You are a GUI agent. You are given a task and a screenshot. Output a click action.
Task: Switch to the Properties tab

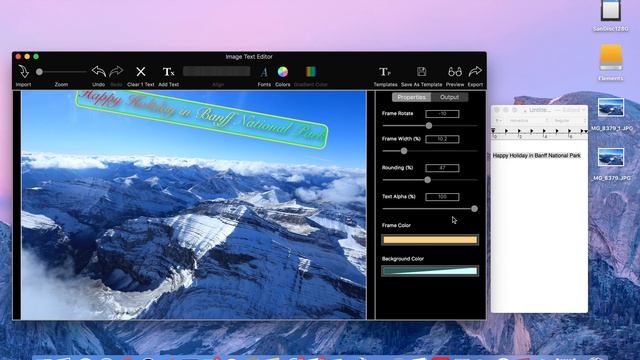(x=411, y=97)
